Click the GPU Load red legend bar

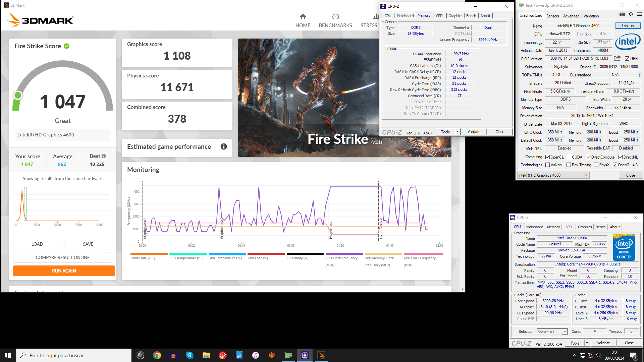point(266,254)
